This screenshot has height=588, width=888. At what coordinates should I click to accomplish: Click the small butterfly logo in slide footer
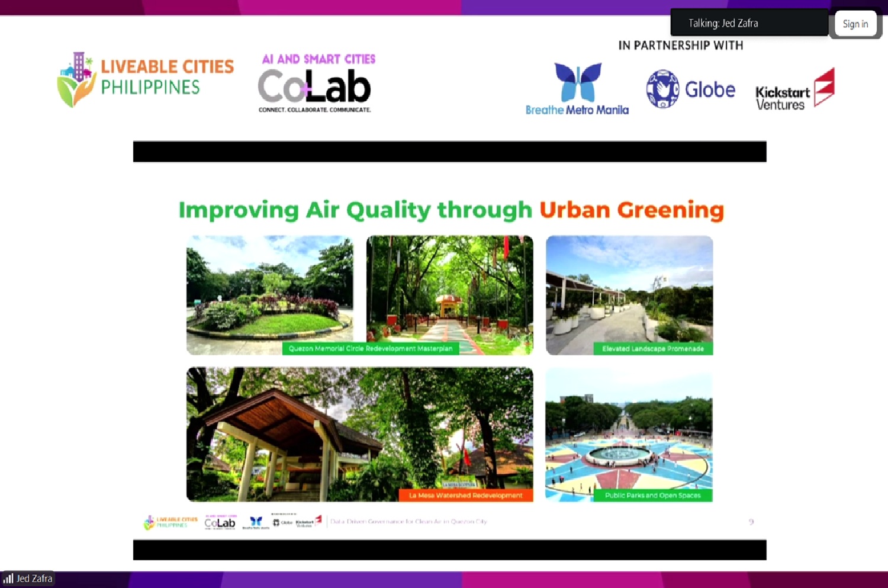click(256, 522)
